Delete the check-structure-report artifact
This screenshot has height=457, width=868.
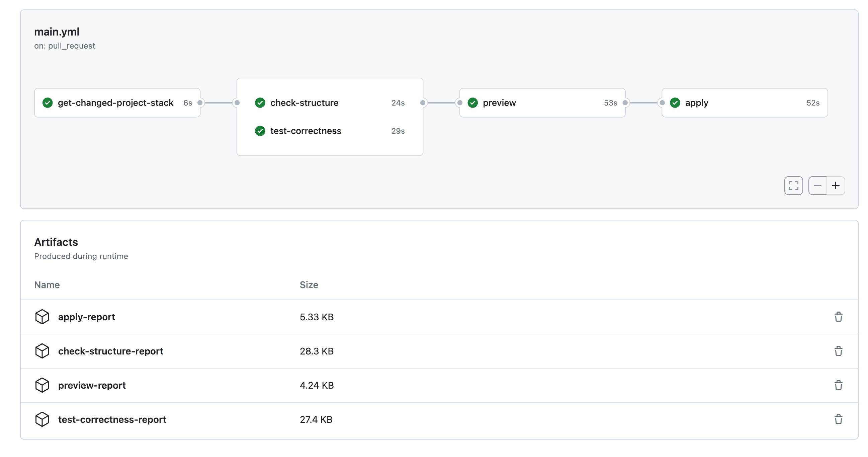click(838, 351)
